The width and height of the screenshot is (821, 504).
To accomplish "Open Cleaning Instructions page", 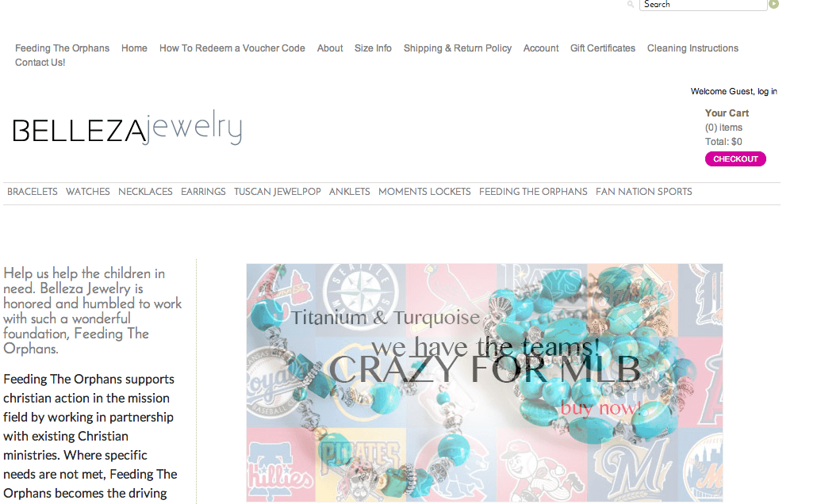I will (692, 48).
